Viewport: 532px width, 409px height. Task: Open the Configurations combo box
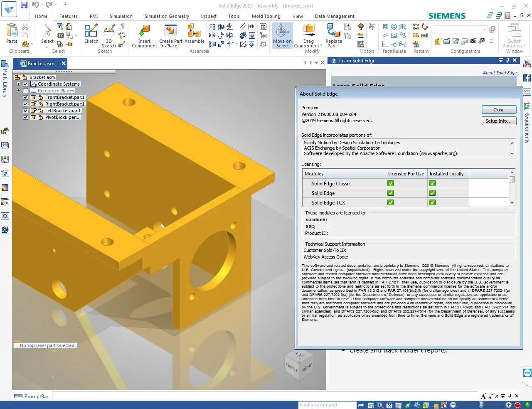[460, 30]
